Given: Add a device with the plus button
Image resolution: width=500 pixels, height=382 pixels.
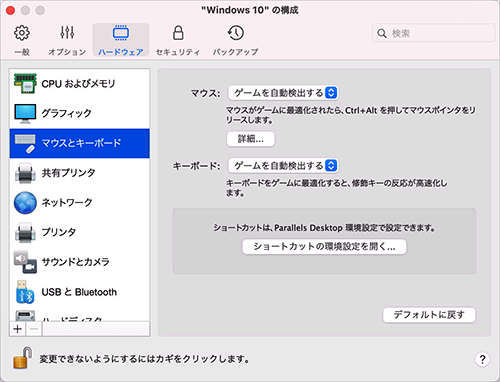Looking at the screenshot, I should click(18, 329).
